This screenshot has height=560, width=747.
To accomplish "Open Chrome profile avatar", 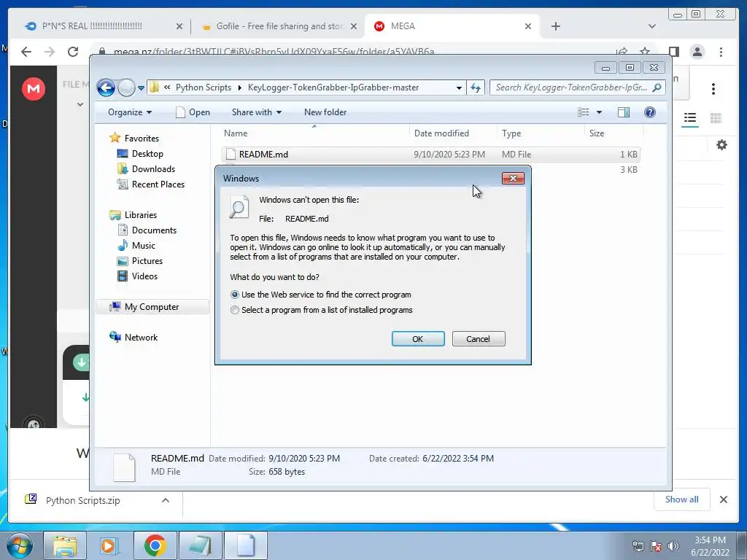I will (697, 52).
